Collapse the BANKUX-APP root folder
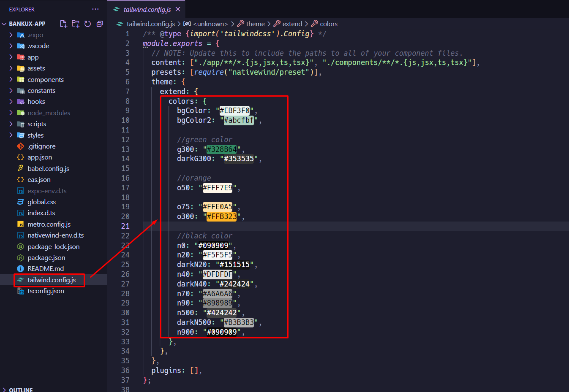 [x=4, y=24]
